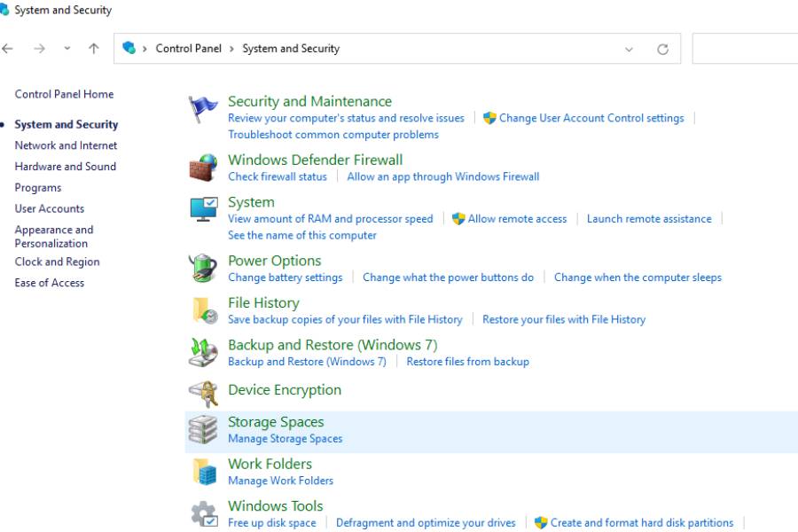Click Defragment and optimize your drives

coord(426,523)
